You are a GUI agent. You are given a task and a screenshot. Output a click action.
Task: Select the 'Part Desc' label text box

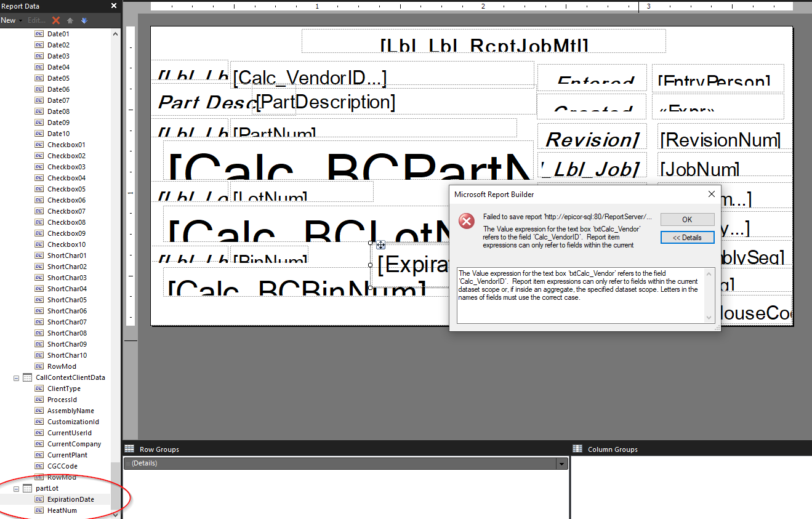click(x=206, y=101)
